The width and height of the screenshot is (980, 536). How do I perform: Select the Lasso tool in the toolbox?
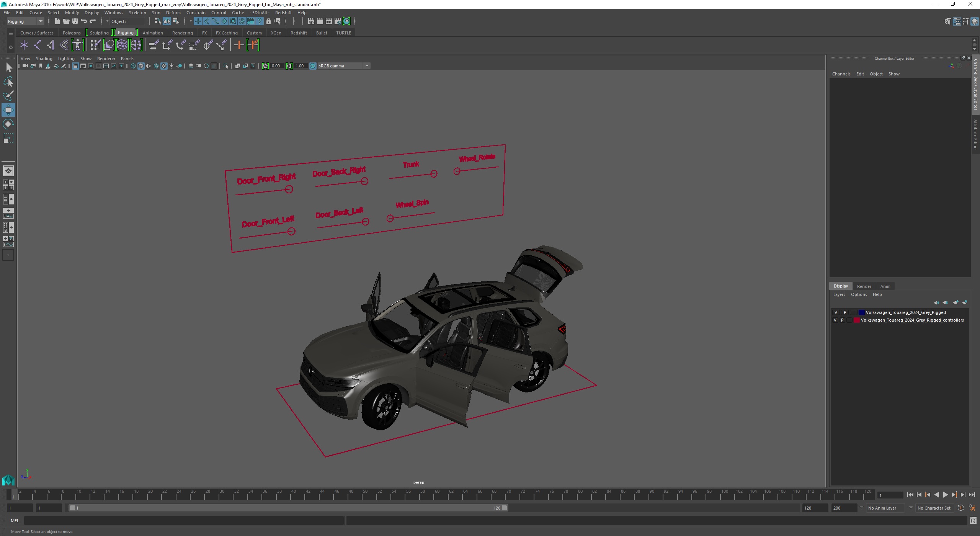[x=8, y=82]
